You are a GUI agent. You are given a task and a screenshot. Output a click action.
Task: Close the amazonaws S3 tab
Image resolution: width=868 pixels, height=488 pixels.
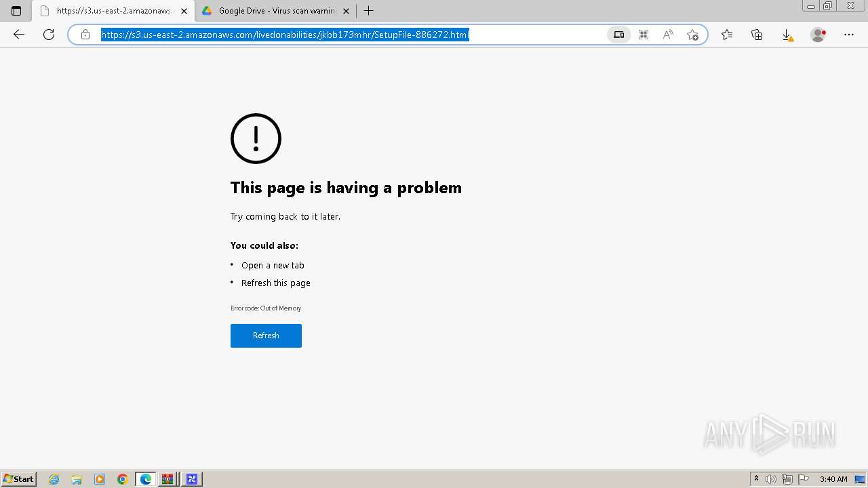[x=184, y=11]
